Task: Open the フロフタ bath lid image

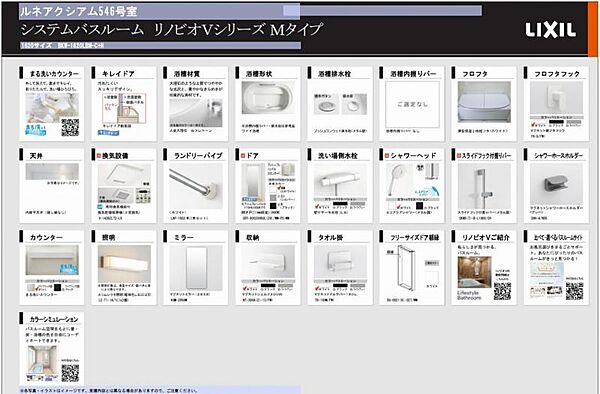Action: [x=484, y=102]
